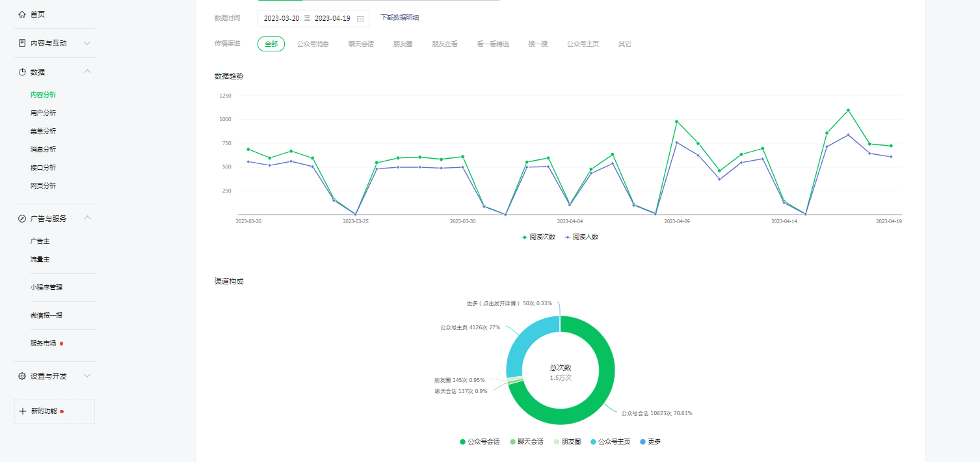Click the 数据 pie chart icon
Viewport: 980px width, 462px height.
(22, 72)
